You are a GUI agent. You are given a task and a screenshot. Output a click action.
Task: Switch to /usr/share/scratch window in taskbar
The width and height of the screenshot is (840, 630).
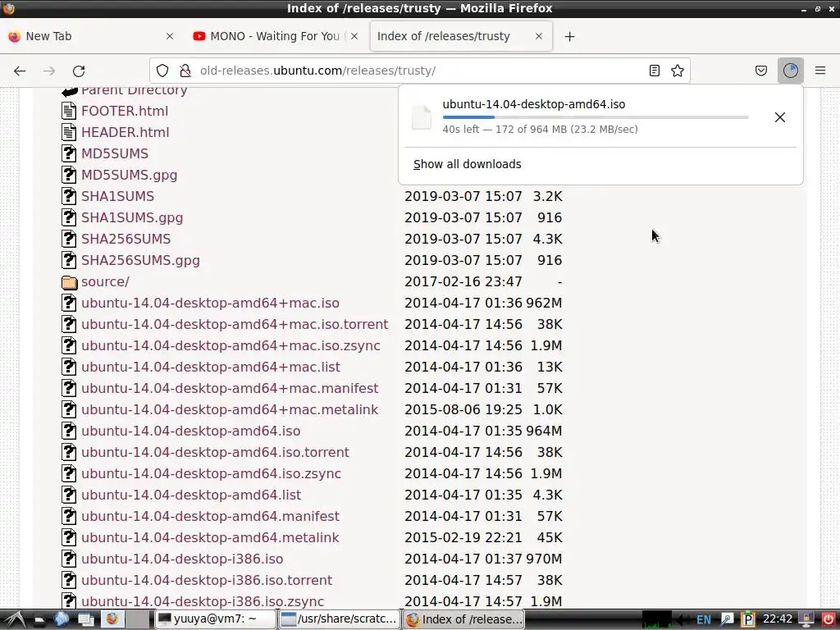340,619
